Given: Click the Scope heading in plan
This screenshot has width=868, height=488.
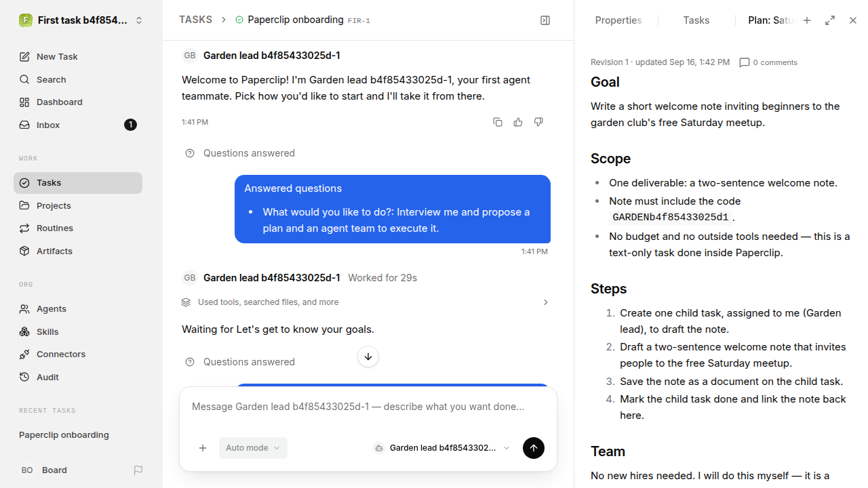Looking at the screenshot, I should pyautogui.click(x=610, y=159).
